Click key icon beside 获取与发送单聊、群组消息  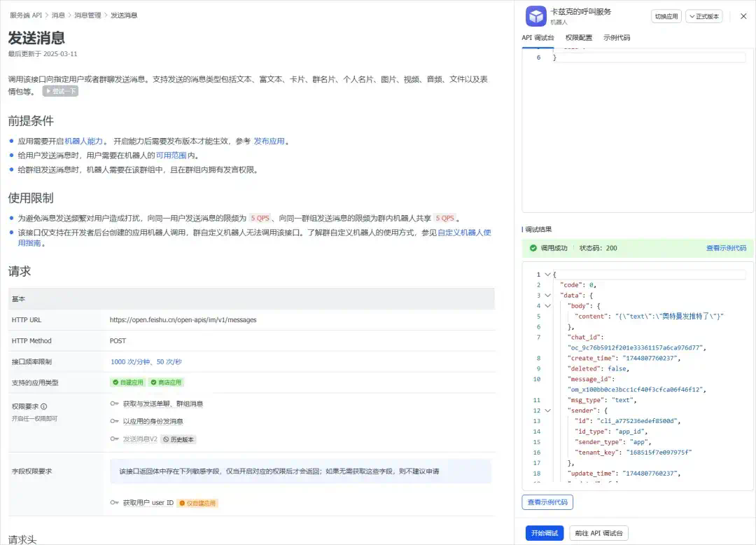pos(114,403)
